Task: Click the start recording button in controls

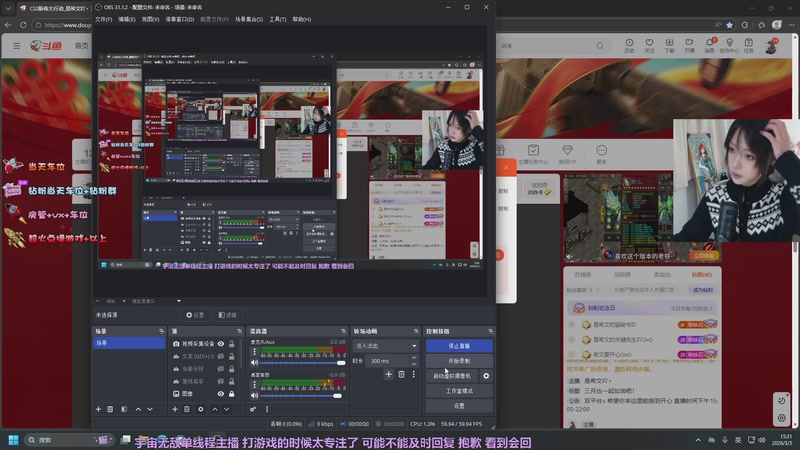Action: coord(459,361)
